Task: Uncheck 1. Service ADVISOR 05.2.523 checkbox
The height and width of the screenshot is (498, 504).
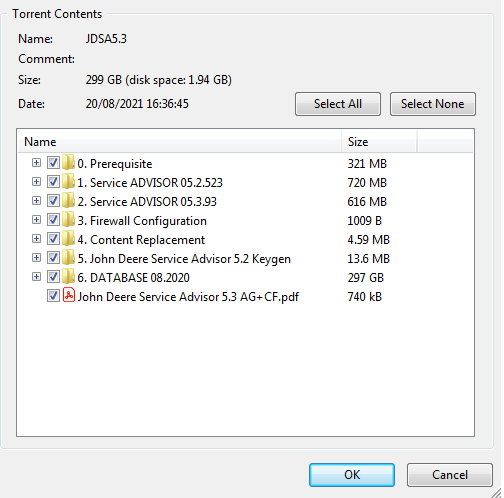Action: 53,182
